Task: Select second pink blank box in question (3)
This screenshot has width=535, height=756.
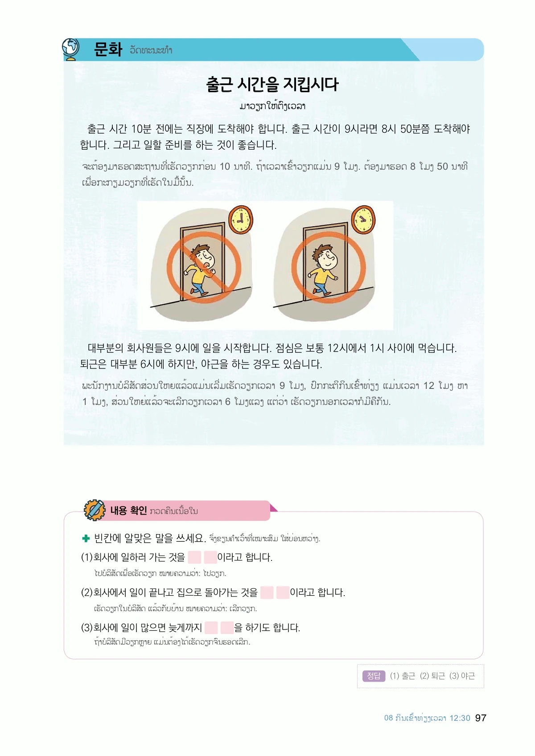Action: point(227,628)
